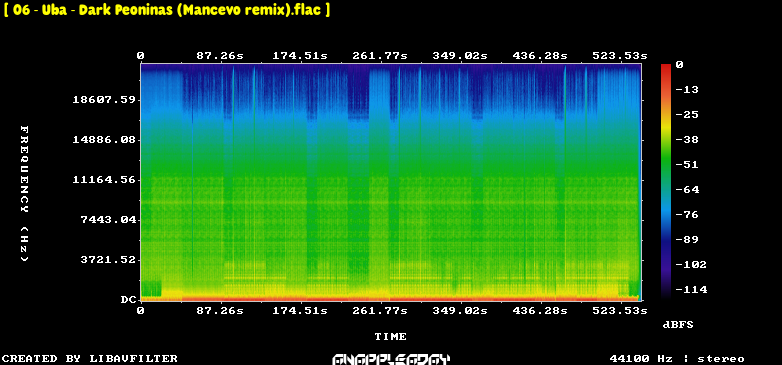Click the bottom 349.02s time label
The image size is (782, 365).
(x=459, y=311)
